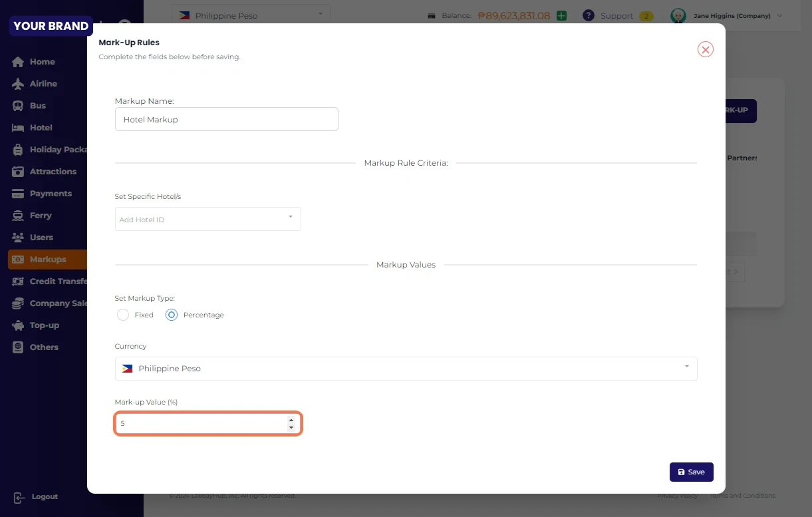Click the Ferry icon in sidebar
812x517 pixels.
coord(18,216)
